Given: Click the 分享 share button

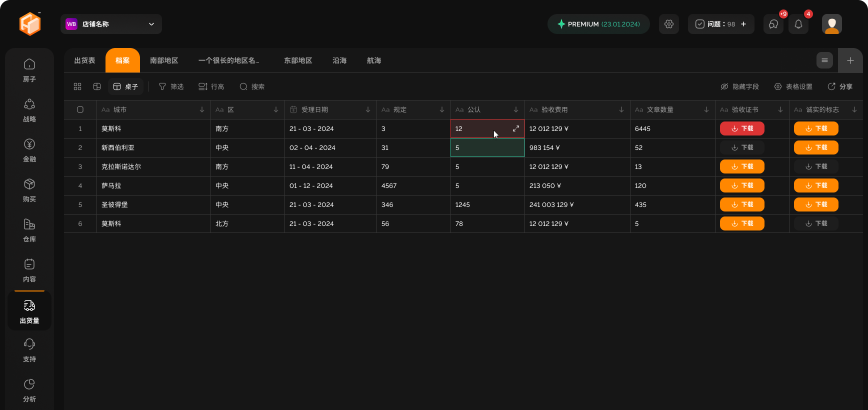Looking at the screenshot, I should click(x=840, y=86).
